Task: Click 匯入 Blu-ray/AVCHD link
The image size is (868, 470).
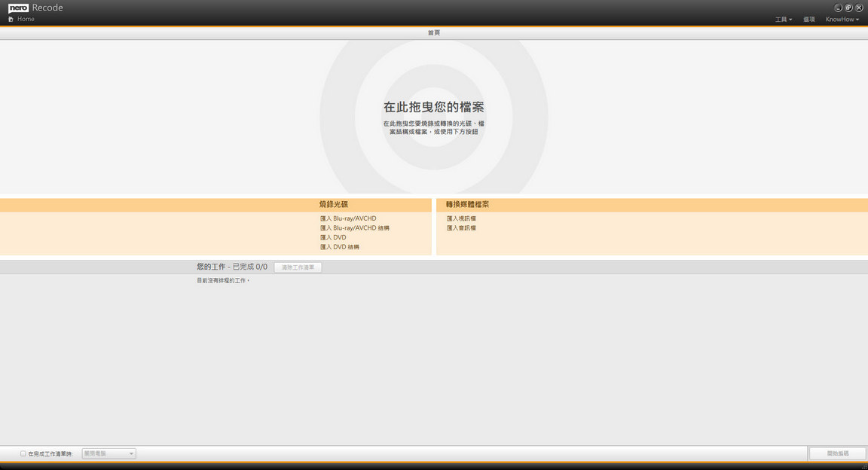Action: coord(347,218)
